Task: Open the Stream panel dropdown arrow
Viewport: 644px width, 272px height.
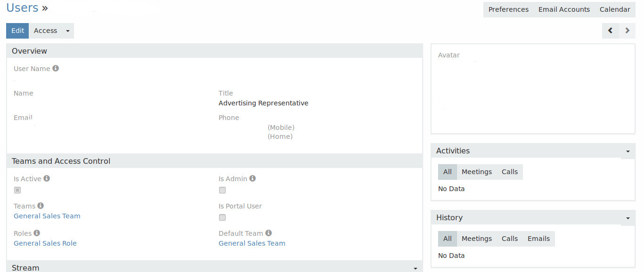Action: (x=415, y=268)
